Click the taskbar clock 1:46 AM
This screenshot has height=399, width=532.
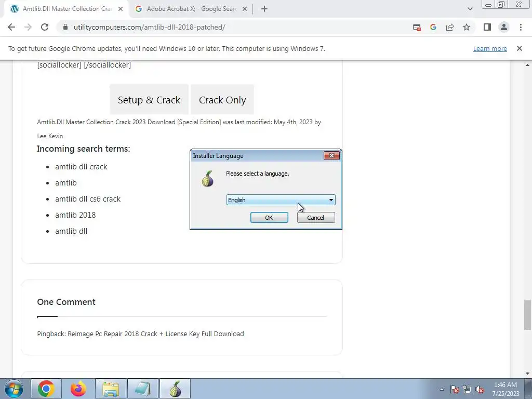coord(506,385)
